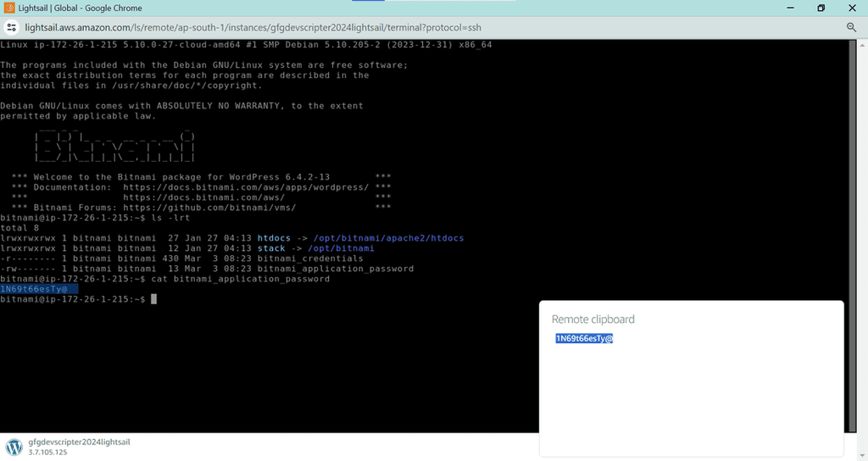Click the Bitnami ASCII art logo
Image resolution: width=868 pixels, height=461 pixels.
[x=114, y=146]
